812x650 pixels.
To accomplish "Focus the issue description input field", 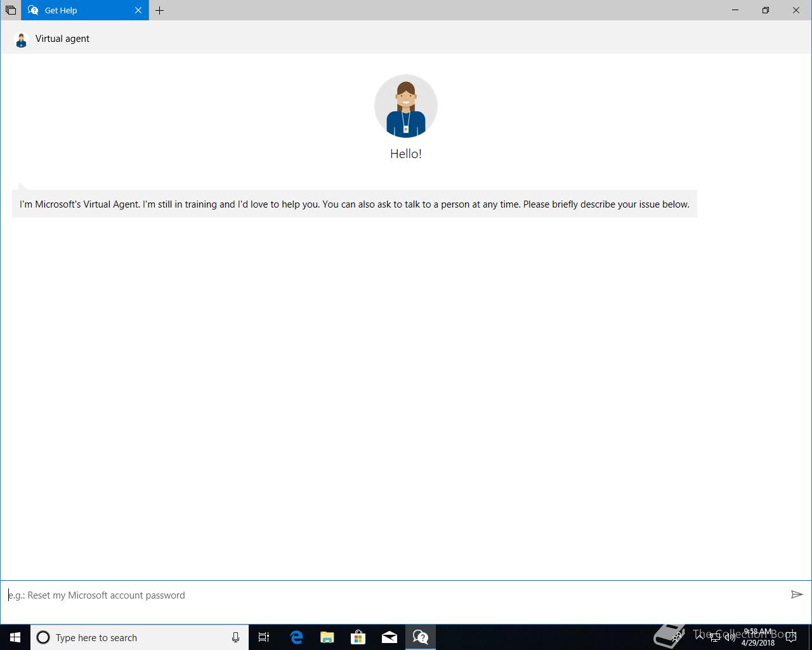I will point(393,595).
